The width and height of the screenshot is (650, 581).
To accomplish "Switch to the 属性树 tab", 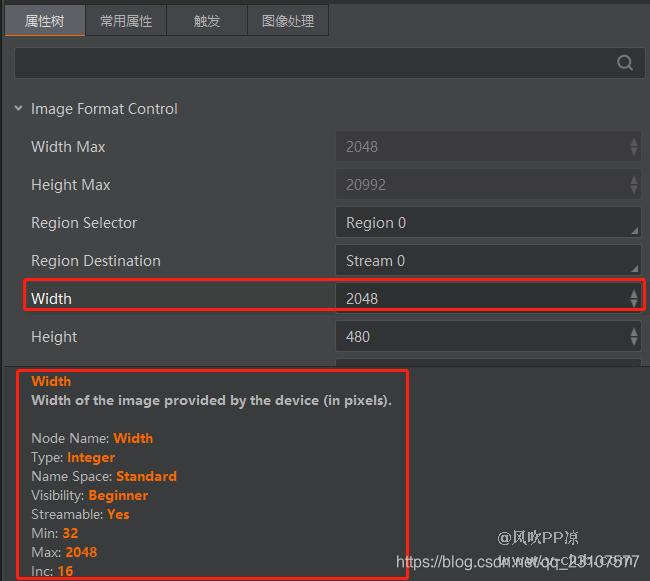I will [x=44, y=20].
